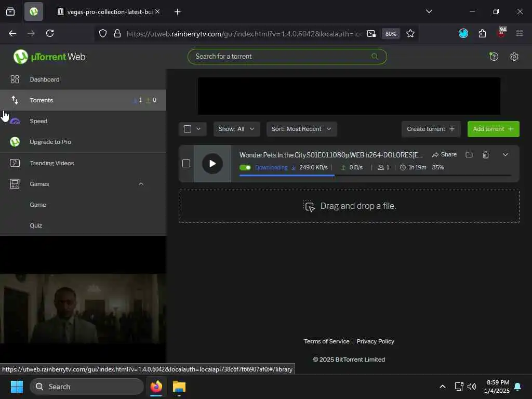
Task: Click the video thumbnail in sidebar
Action: 83,309
